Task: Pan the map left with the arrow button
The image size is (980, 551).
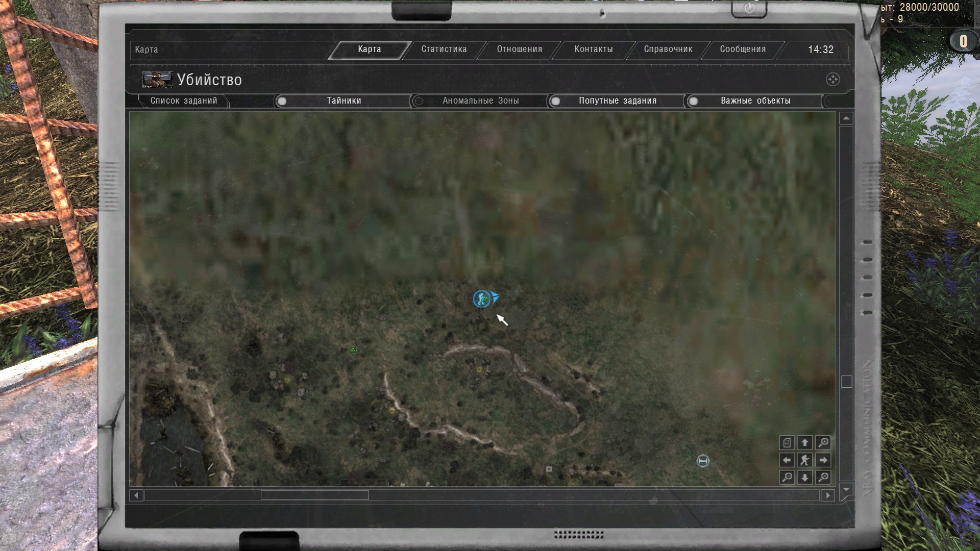Action: (x=787, y=460)
